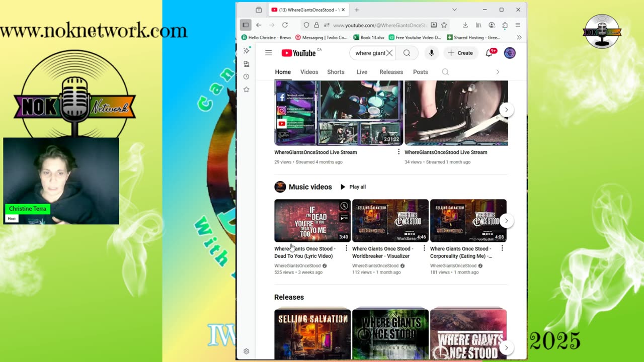The image size is (644, 362).
Task: Open Messaging Twilio bookmark
Action: pos(321,37)
